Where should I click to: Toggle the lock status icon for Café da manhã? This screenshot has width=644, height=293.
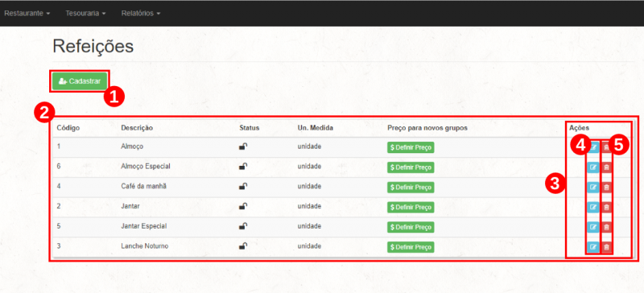pos(243,186)
